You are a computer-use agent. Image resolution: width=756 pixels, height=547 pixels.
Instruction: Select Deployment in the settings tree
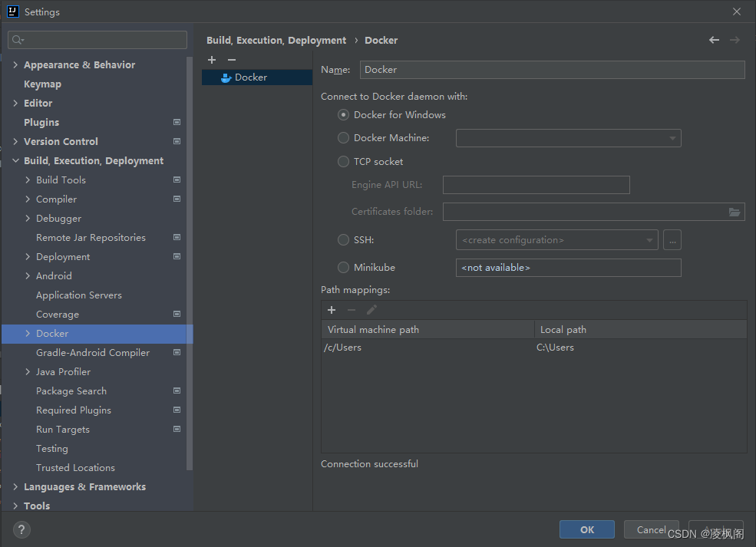point(63,256)
